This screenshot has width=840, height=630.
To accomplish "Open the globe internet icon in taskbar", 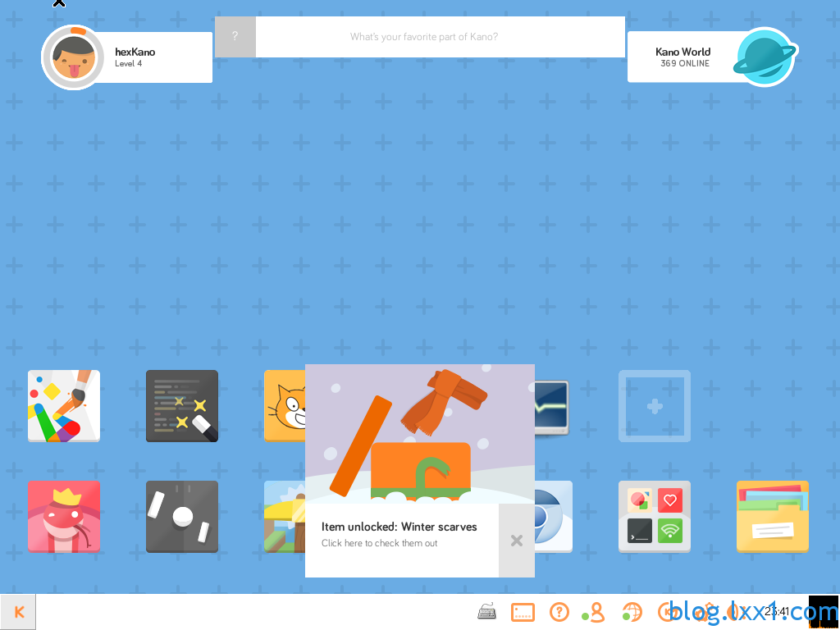I will coord(631,612).
